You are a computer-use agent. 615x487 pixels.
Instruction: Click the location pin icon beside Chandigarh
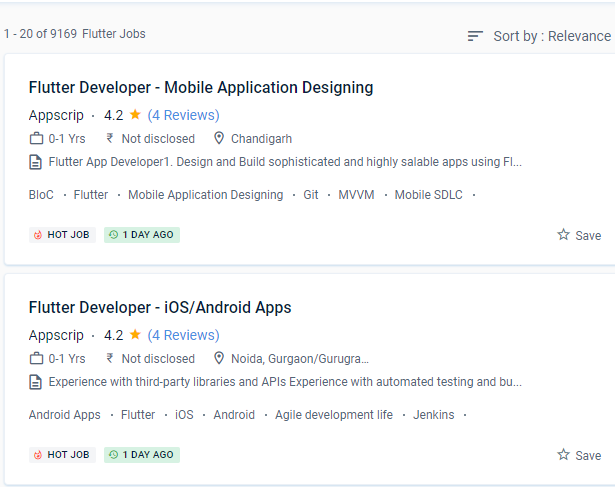tap(219, 139)
